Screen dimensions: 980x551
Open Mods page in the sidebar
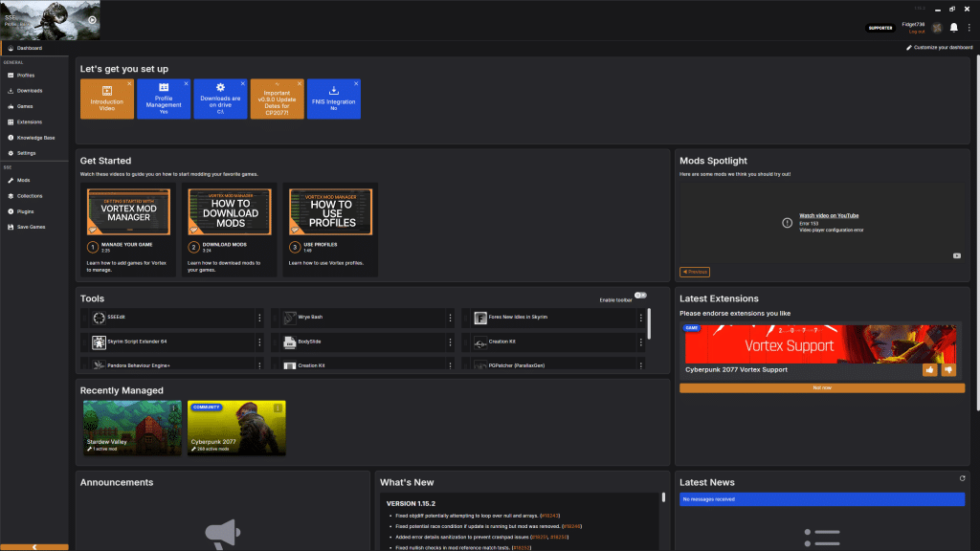pos(34,180)
